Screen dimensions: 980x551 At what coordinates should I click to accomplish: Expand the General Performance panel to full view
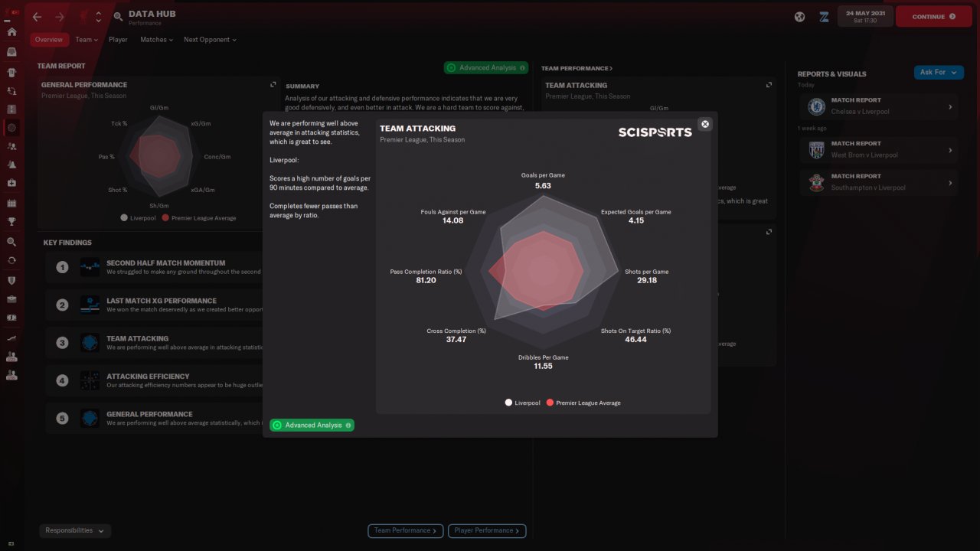273,84
